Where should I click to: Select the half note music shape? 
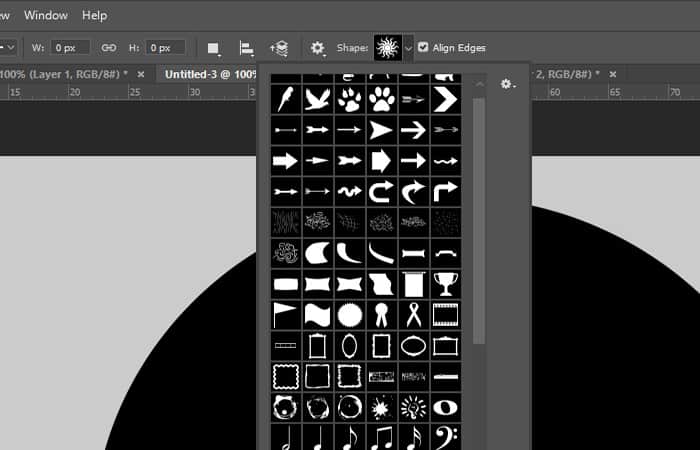click(286, 437)
